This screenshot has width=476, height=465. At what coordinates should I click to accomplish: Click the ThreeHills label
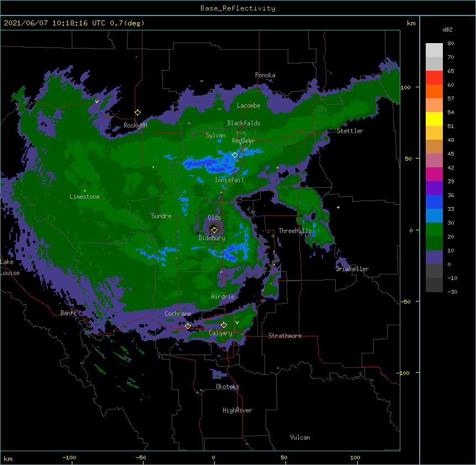[295, 231]
